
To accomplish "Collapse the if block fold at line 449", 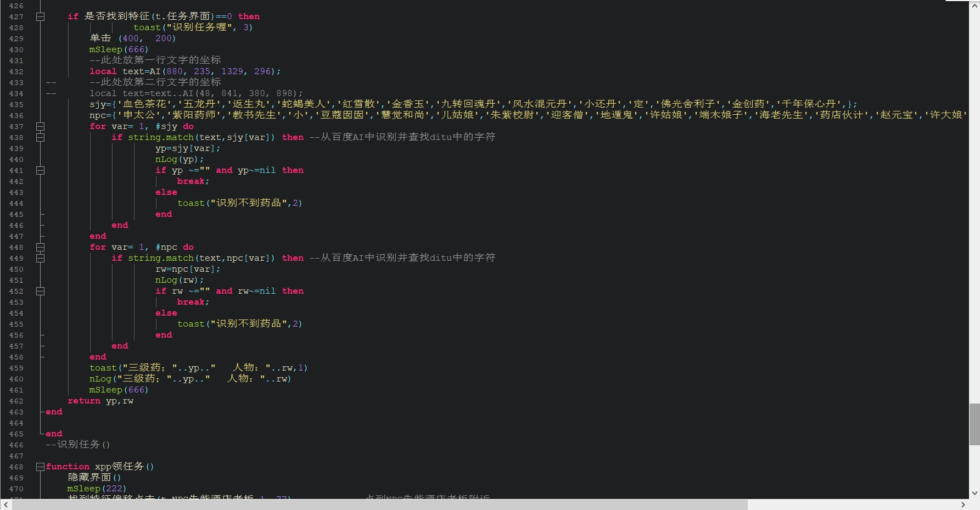I will (x=40, y=258).
